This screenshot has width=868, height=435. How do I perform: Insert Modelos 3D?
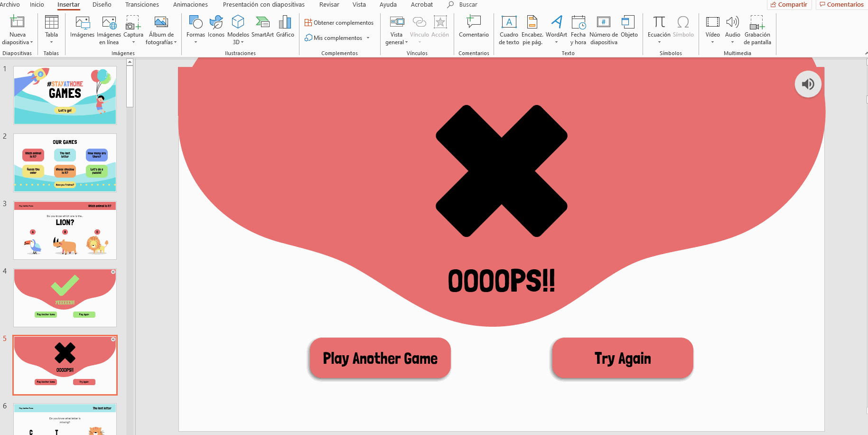(238, 22)
